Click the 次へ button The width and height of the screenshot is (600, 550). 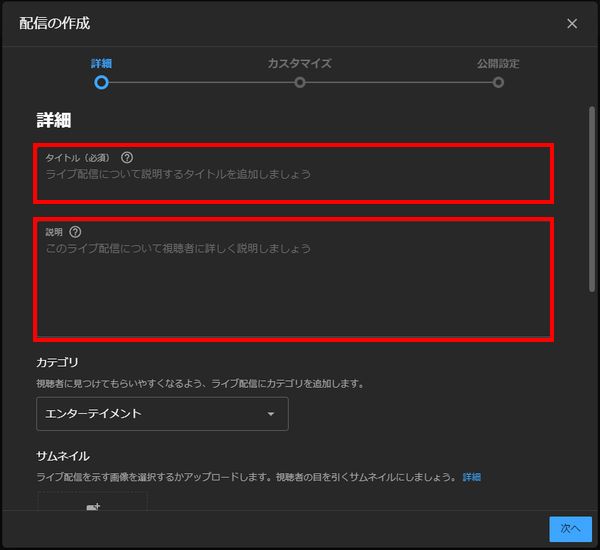571,529
